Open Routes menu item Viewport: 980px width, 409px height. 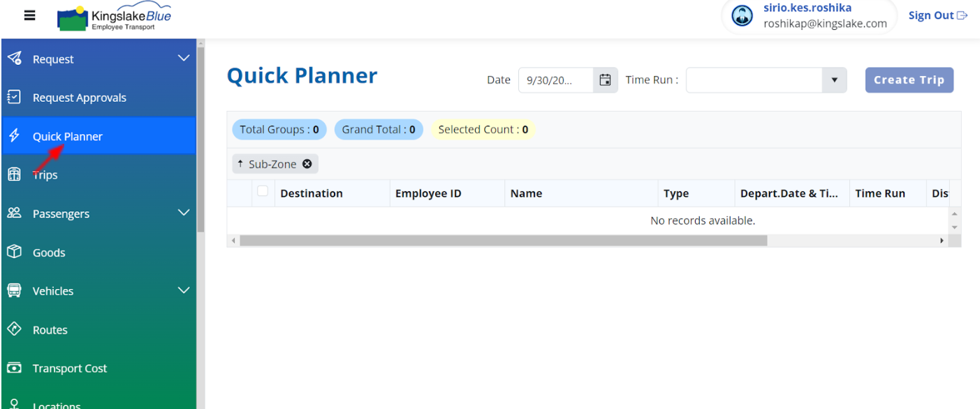tap(98, 330)
